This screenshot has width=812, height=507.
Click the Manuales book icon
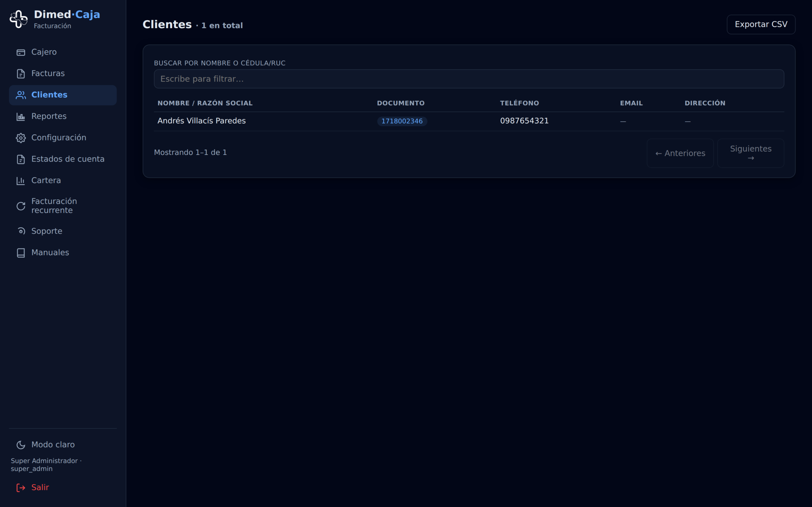pyautogui.click(x=21, y=253)
